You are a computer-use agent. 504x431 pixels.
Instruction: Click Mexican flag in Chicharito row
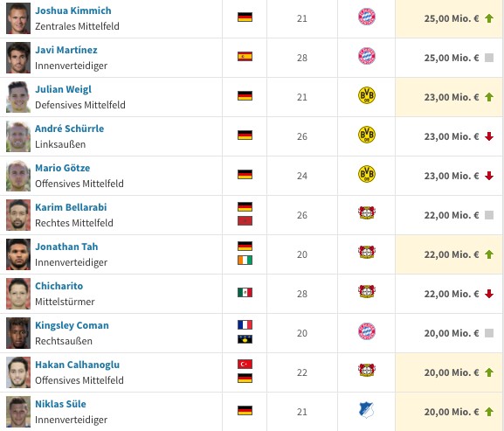245,293
